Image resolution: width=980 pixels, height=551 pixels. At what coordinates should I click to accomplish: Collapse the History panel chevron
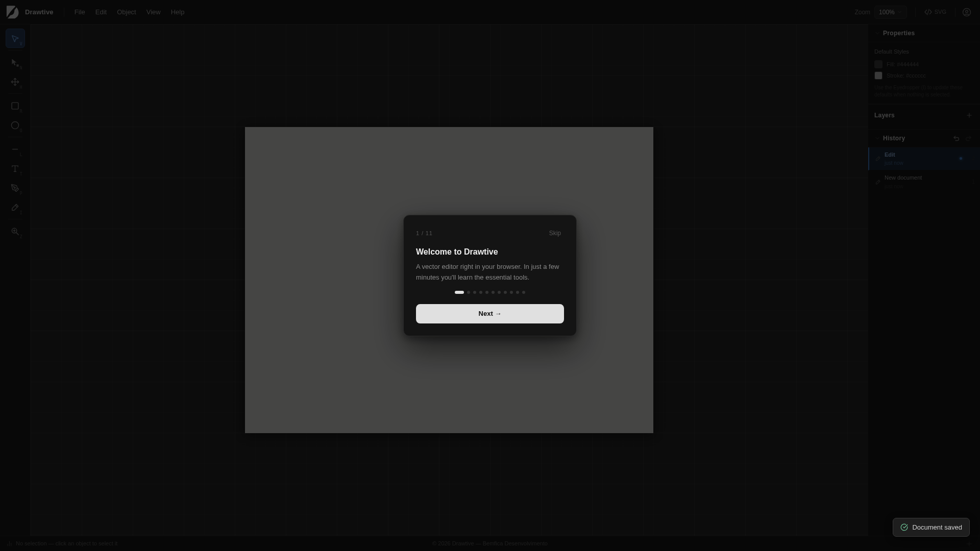tap(877, 138)
